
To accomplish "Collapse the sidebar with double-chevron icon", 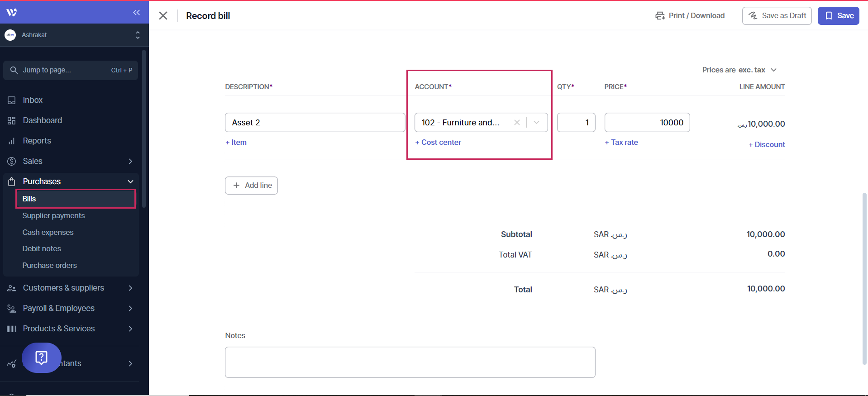I will tap(136, 12).
